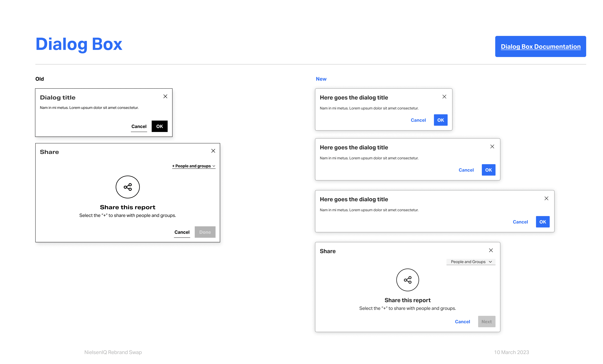The height and width of the screenshot is (364, 603).
Task: Click chevron beside 'People and Groups'
Action: tap(490, 262)
